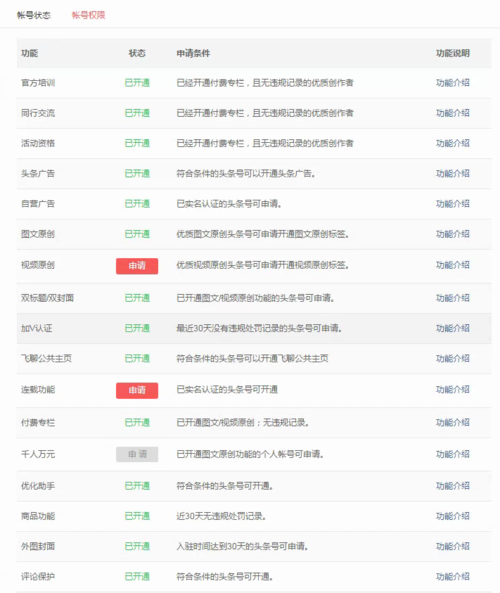Click the 飞聊公共主页 function name
The width and height of the screenshot is (500, 593).
click(x=46, y=359)
